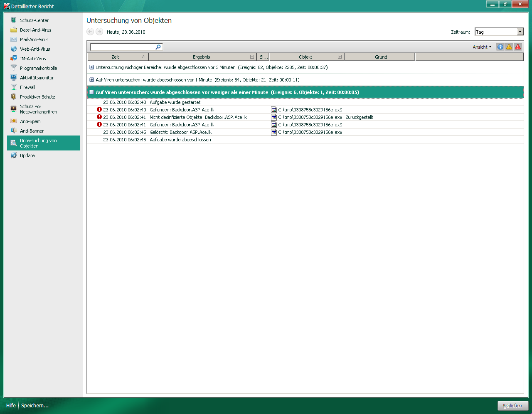Select Datei-Anti-Virus folder icon

pos(14,30)
